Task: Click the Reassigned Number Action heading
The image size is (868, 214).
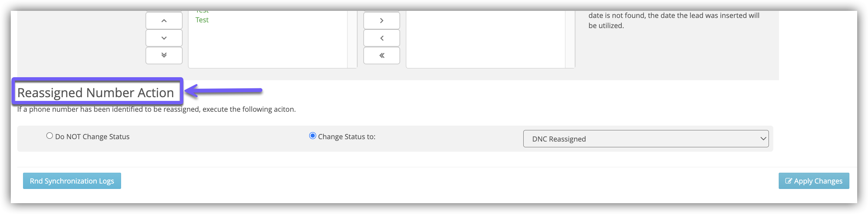Action: pyautogui.click(x=96, y=92)
